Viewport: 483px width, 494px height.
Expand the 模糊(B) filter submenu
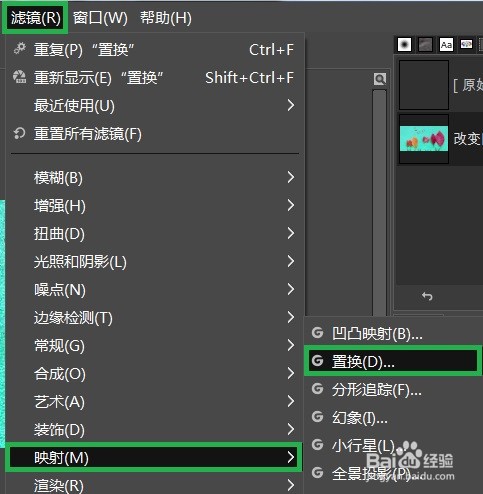click(x=155, y=178)
